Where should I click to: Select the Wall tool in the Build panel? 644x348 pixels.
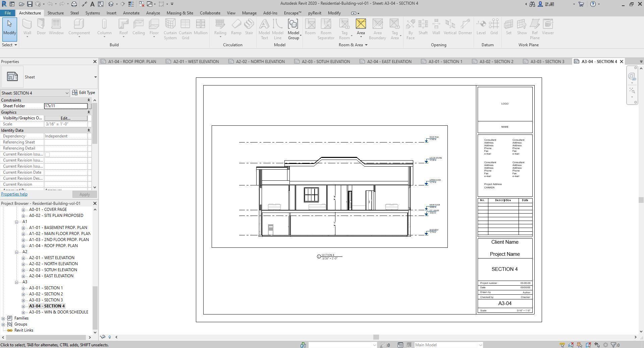[27, 27]
